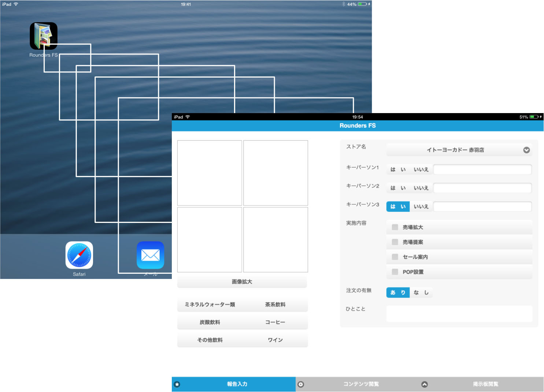This screenshot has height=392, width=544.
Task: Check the セール案内 checkbox
Action: pos(395,257)
